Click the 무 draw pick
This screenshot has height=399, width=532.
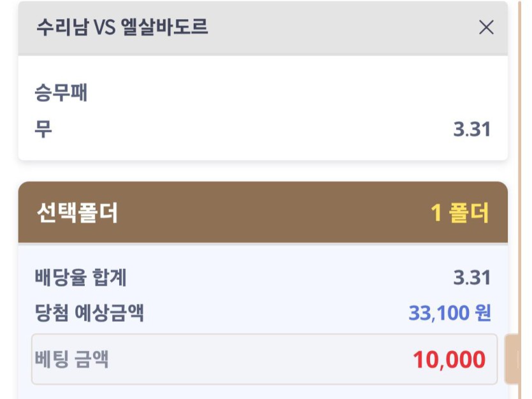[43, 129]
